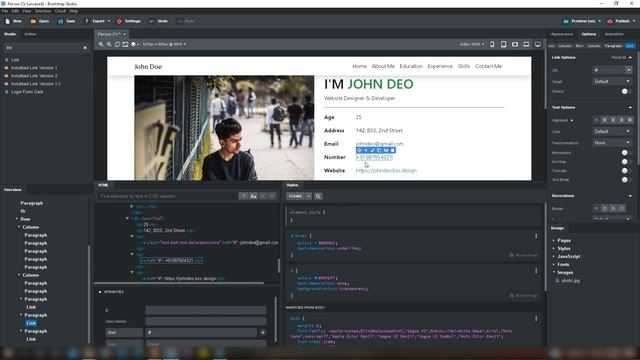The width and height of the screenshot is (640, 360).
Task: Switch to the Appearance tab
Action: (x=562, y=34)
